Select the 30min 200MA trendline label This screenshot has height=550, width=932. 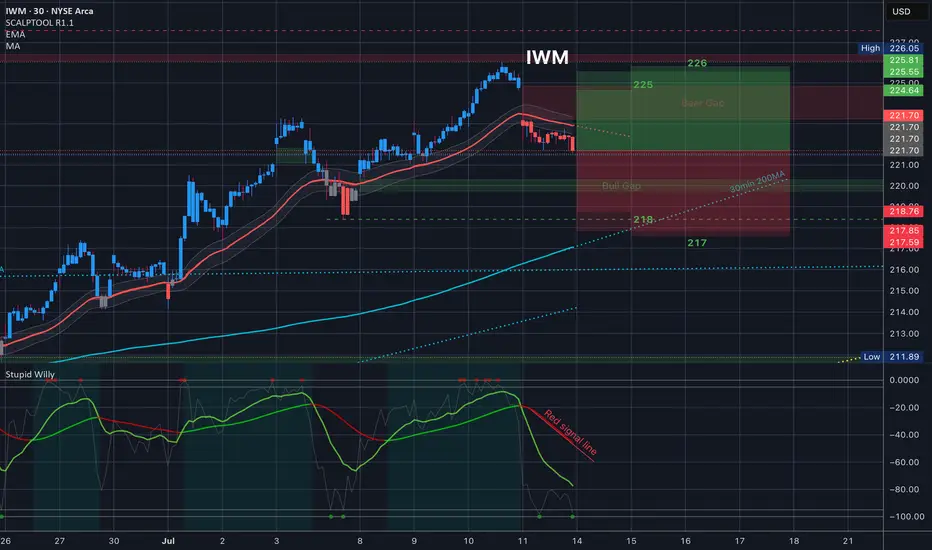(757, 181)
